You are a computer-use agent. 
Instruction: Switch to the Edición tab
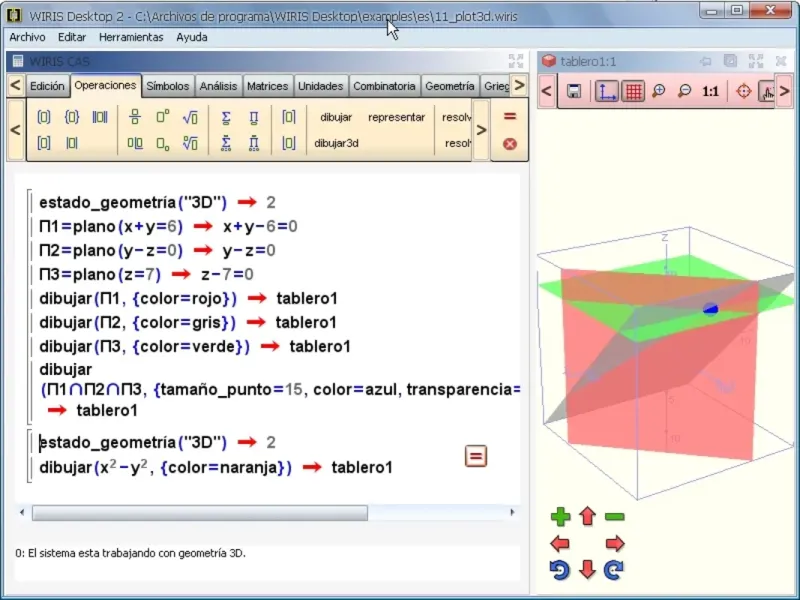pos(47,86)
